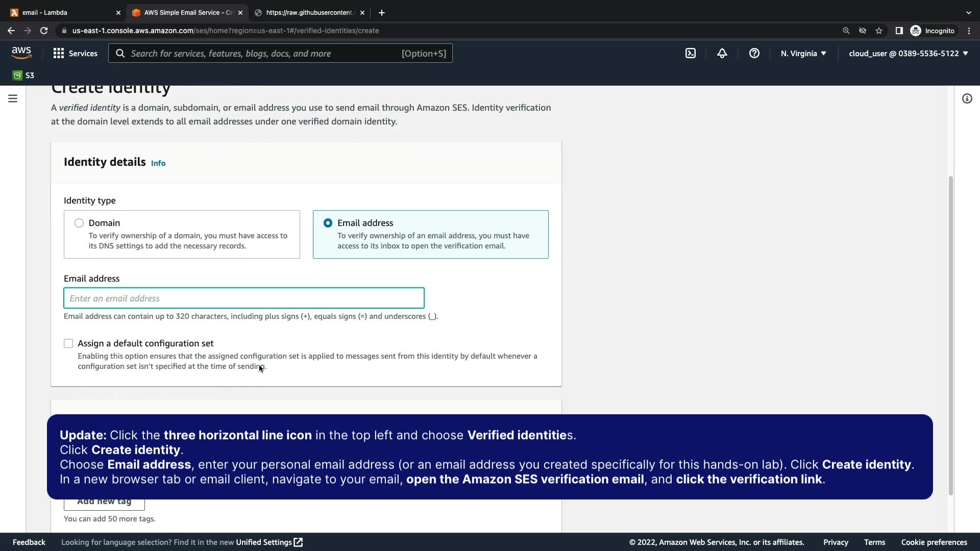Image resolution: width=980 pixels, height=551 pixels.
Task: Select the Domain identity type
Action: (79, 223)
